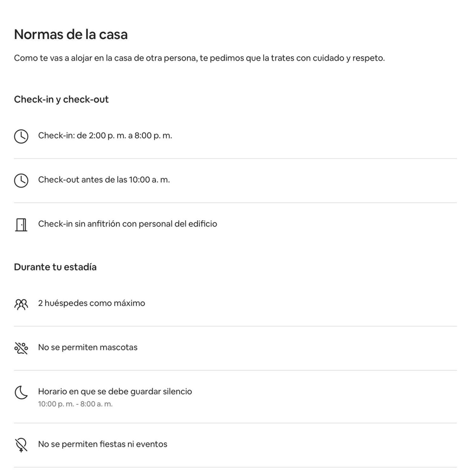The width and height of the screenshot is (460, 476).
Task: Click the No se permiten mascotas rule
Action: click(88, 347)
